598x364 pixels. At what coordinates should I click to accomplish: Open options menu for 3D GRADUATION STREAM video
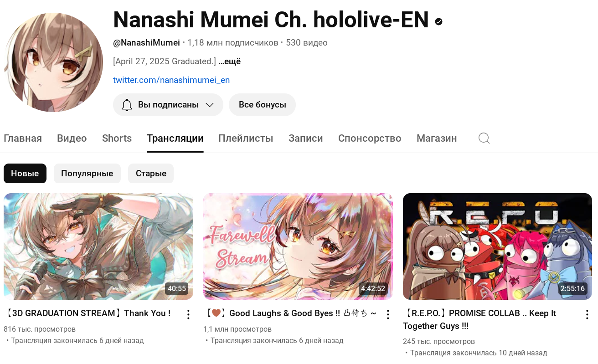(188, 314)
